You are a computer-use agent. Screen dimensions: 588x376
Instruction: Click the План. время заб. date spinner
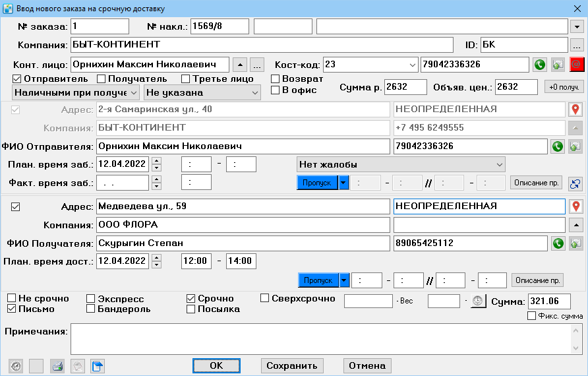[x=157, y=164]
